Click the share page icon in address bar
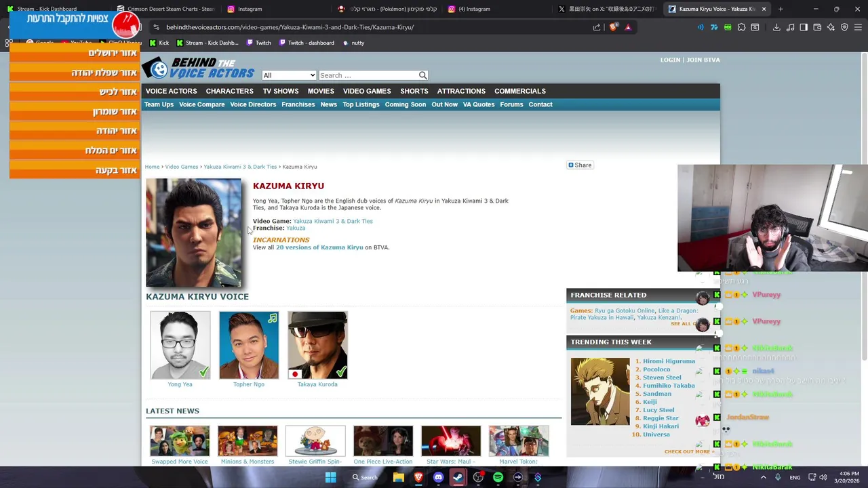The width and height of the screenshot is (868, 488). [597, 27]
